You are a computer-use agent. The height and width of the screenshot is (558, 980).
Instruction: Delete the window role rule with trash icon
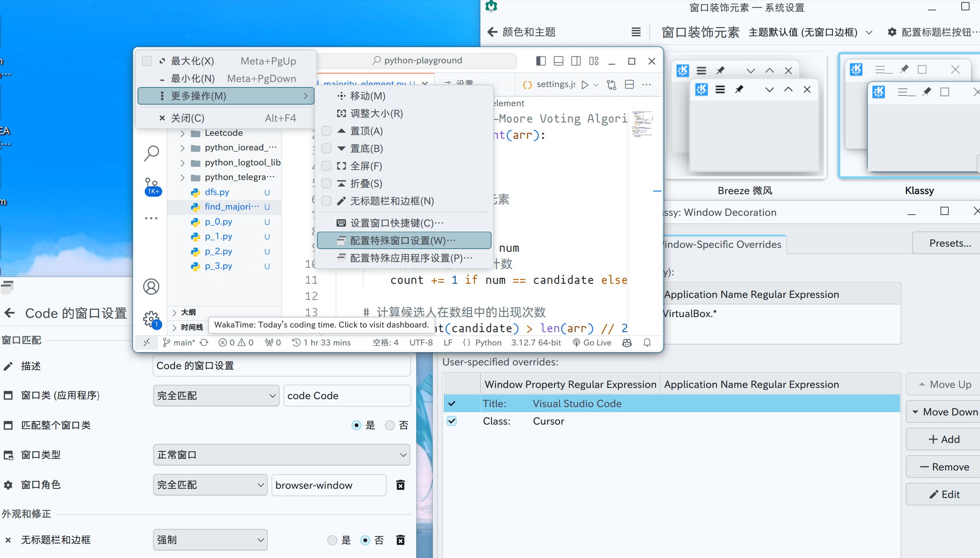coord(400,485)
